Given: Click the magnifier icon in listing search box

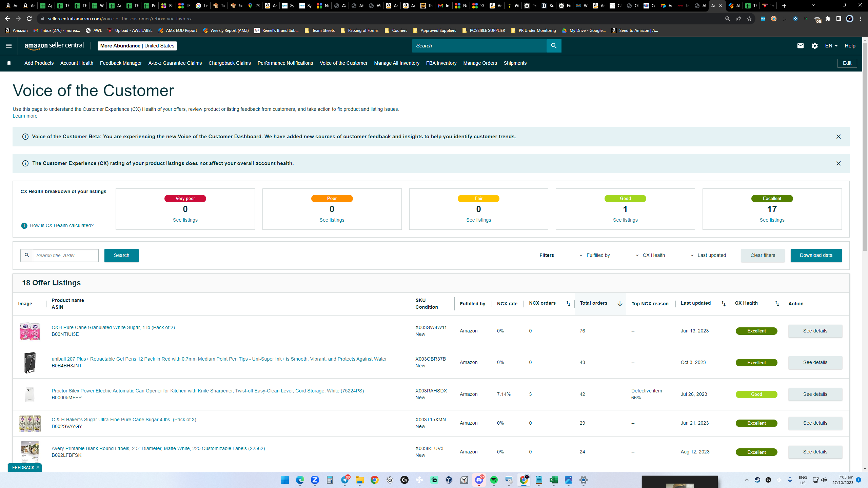Looking at the screenshot, I should 27,255.
